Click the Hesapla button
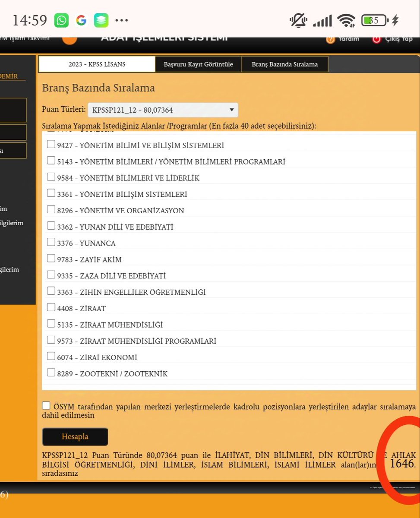Image resolution: width=420 pixels, height=518 pixels. [75, 436]
